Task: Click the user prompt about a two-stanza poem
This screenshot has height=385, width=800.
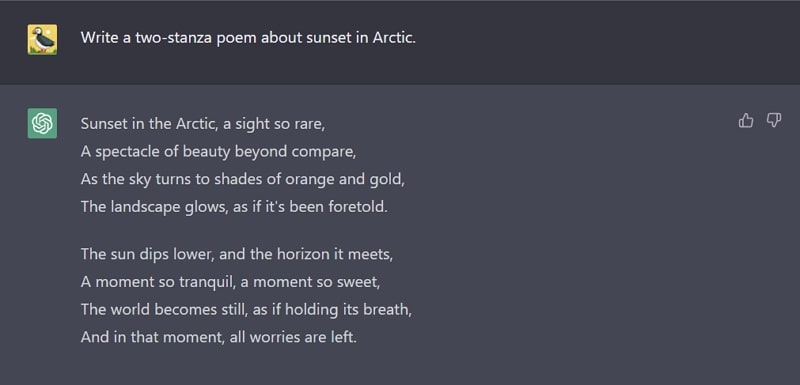Action: coord(248,38)
